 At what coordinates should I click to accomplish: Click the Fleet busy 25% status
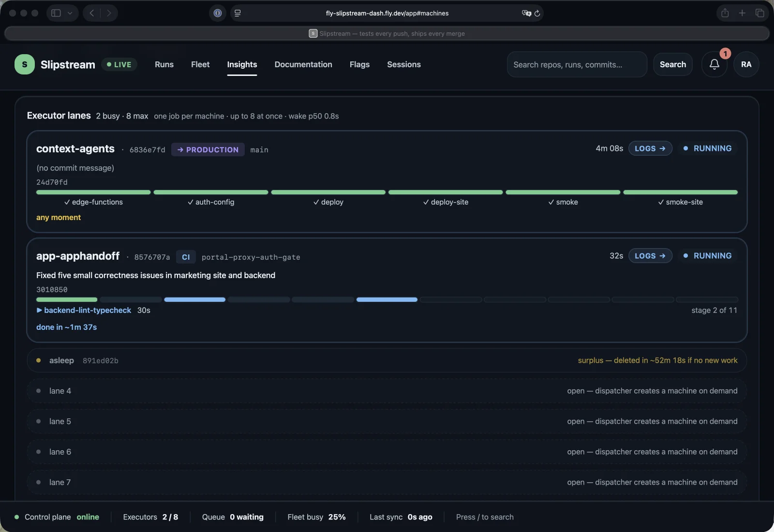pyautogui.click(x=316, y=517)
